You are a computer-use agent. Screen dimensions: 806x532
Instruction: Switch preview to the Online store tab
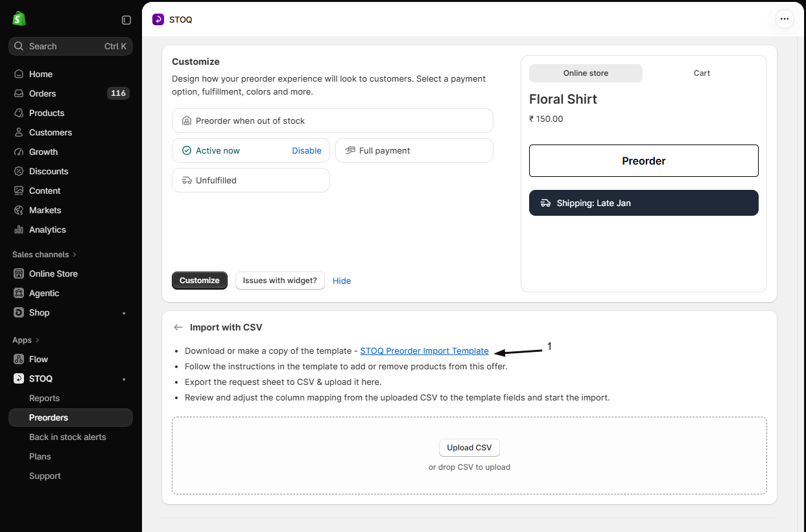point(586,73)
